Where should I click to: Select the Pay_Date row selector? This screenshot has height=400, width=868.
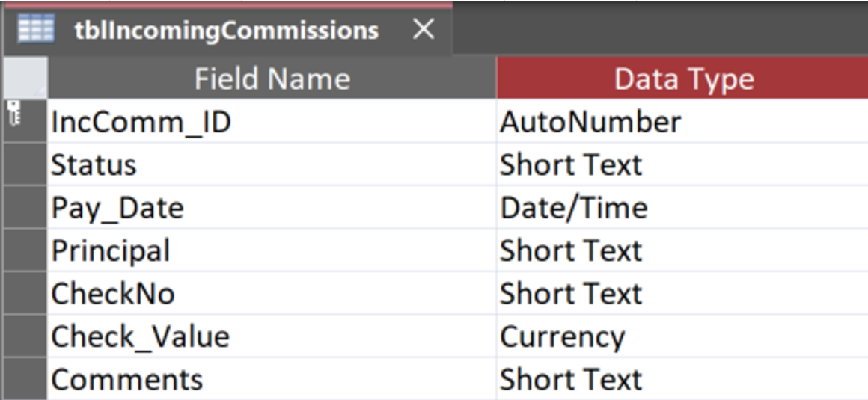click(24, 208)
